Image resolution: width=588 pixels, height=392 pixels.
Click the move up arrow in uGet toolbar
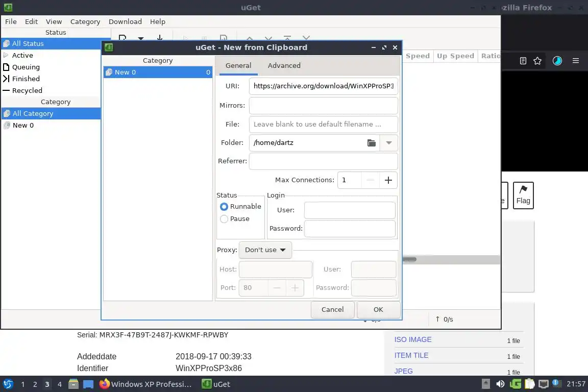250,38
